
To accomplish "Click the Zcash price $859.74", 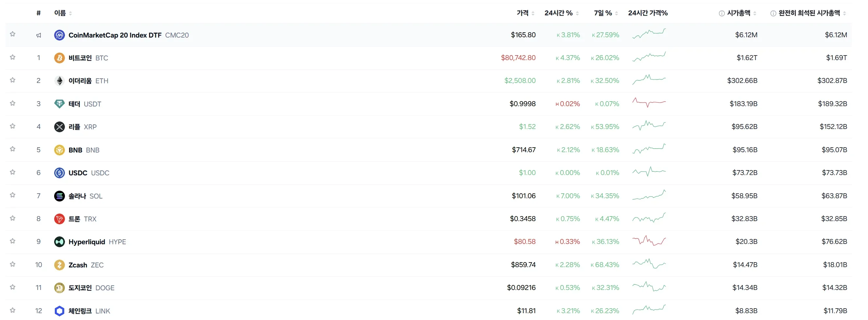I will 523,265.
